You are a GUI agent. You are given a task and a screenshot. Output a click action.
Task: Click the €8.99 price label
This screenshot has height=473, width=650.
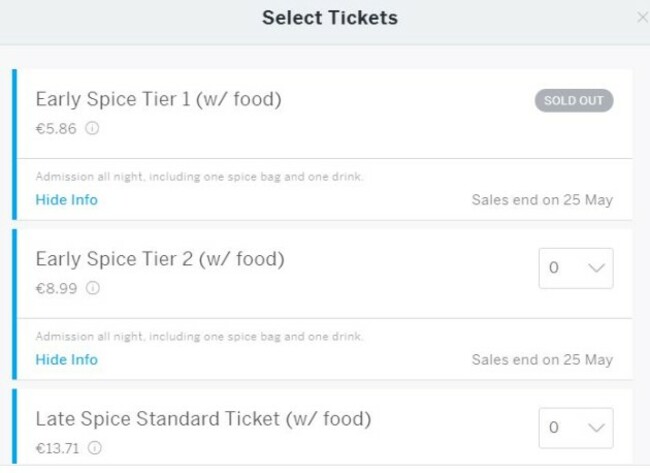[x=56, y=288]
